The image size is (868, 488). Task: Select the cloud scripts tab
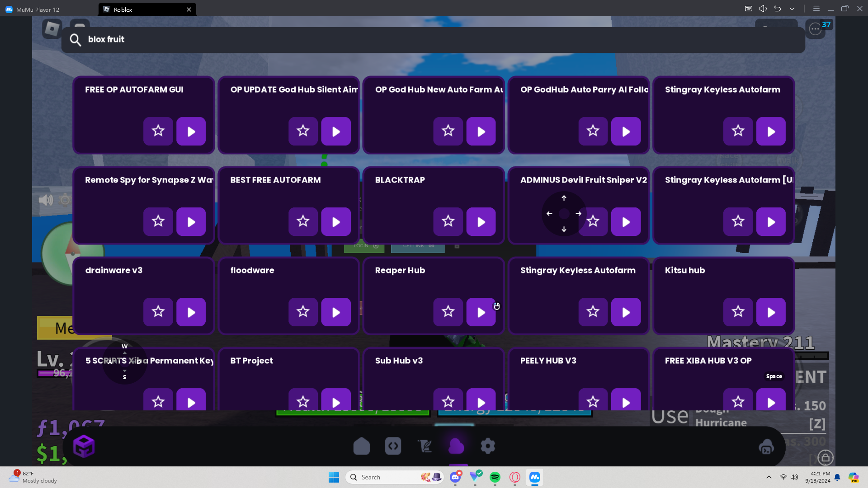tap(457, 446)
